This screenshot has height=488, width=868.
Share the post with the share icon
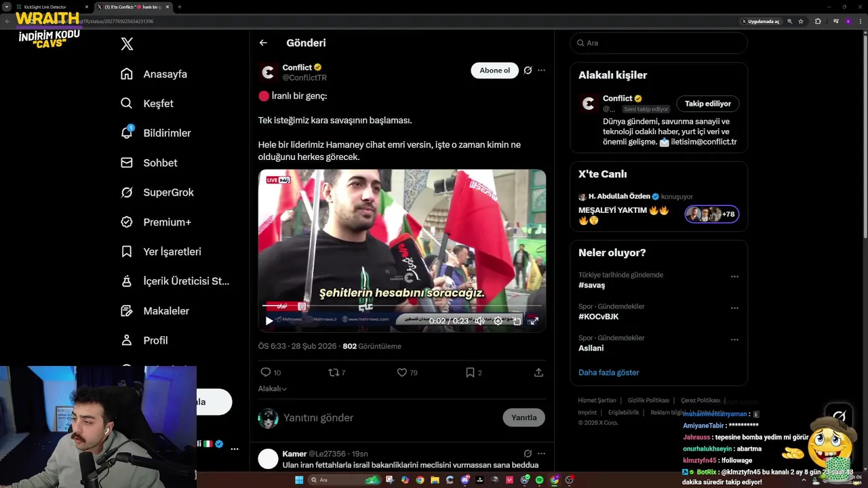(x=538, y=372)
